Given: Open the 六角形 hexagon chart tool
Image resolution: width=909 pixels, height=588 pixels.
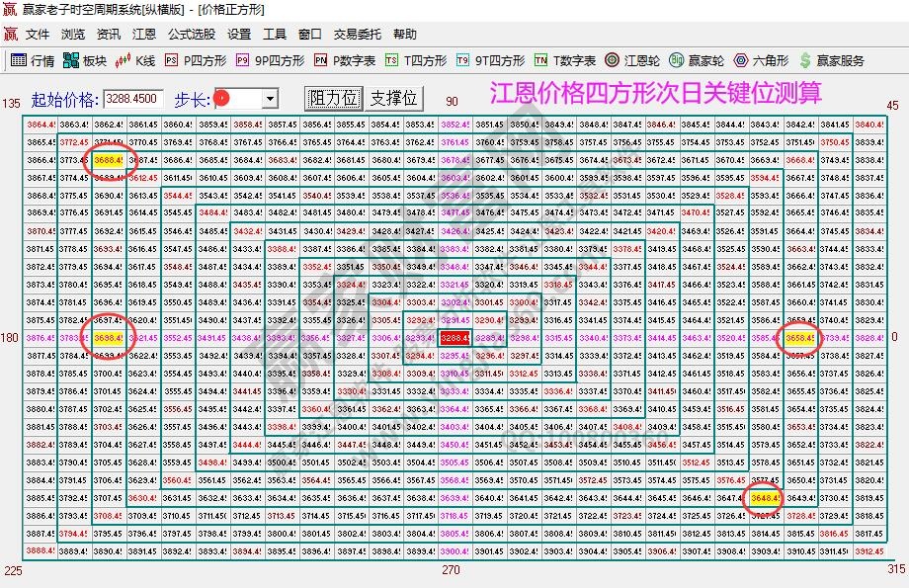Looking at the screenshot, I should [756, 59].
